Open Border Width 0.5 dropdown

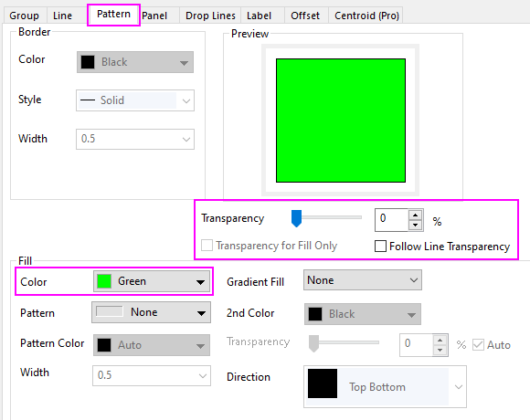coord(135,139)
